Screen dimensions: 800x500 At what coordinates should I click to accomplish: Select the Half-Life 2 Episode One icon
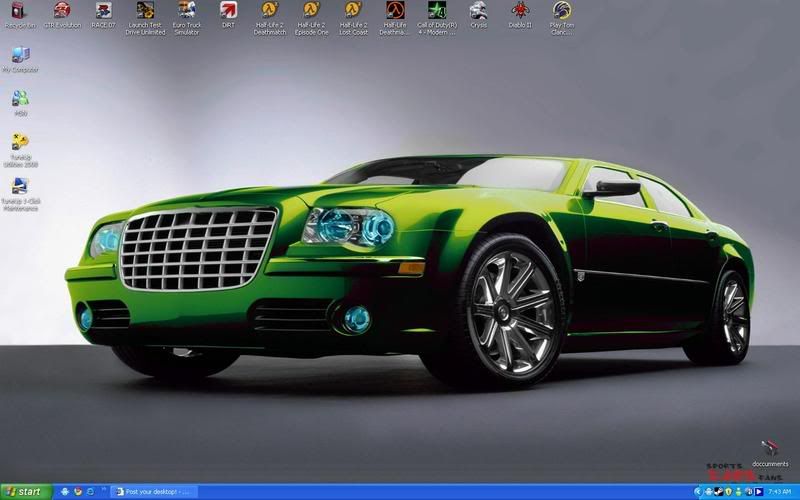(311, 13)
